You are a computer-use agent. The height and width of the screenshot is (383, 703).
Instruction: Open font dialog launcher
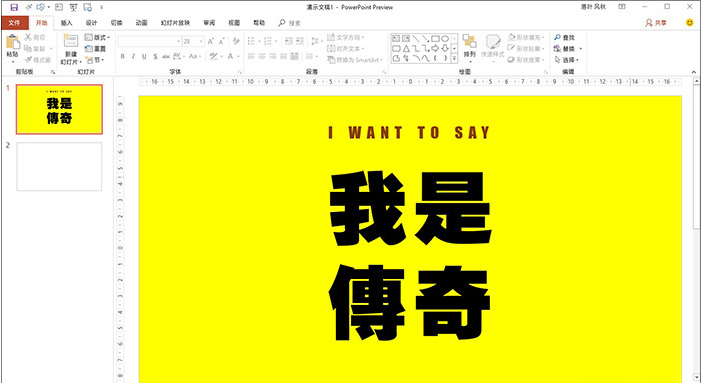[239, 72]
